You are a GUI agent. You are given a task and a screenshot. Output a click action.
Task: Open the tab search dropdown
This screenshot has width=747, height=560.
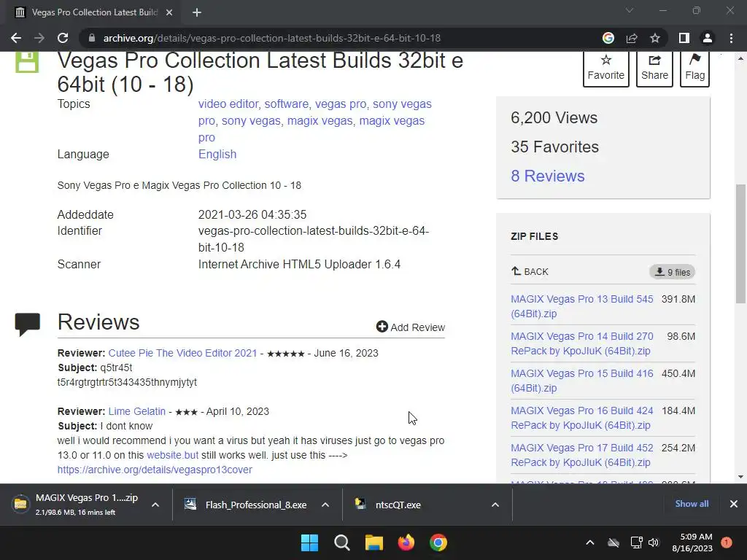click(630, 10)
